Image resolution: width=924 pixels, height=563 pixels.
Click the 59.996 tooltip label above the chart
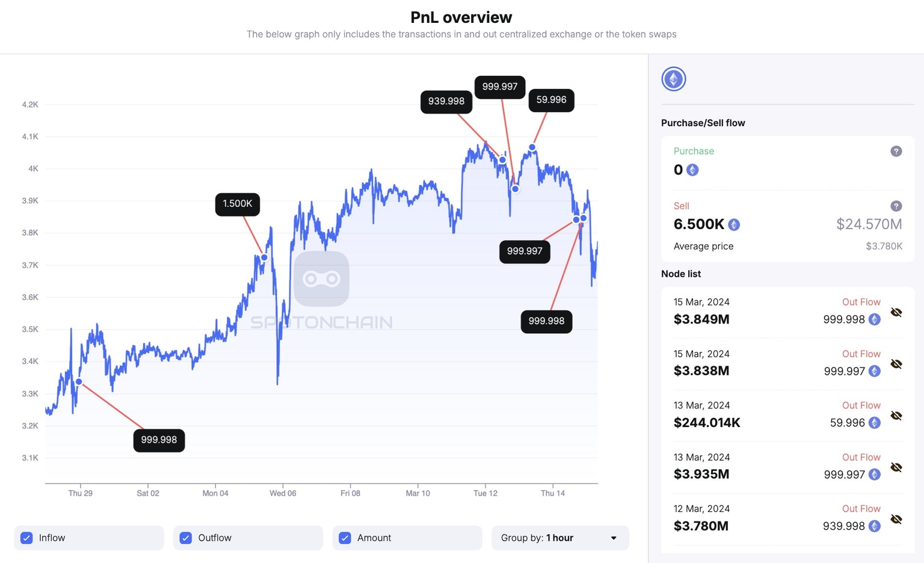(x=550, y=100)
